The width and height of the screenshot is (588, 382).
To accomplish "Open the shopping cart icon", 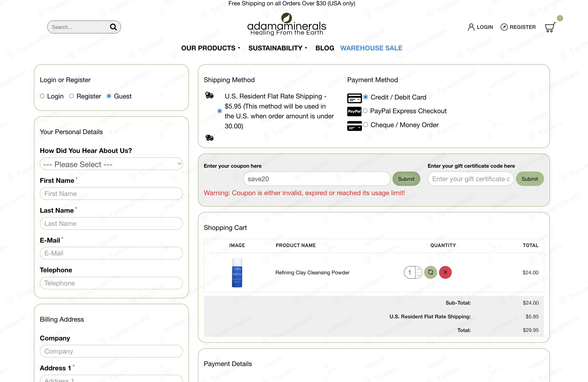I will (550, 27).
